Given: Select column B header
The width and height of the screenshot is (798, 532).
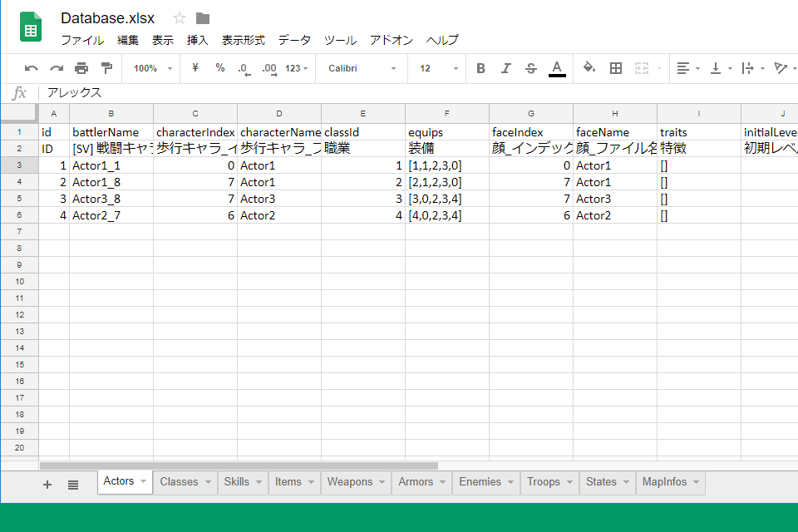Looking at the screenshot, I should pyautogui.click(x=111, y=114).
